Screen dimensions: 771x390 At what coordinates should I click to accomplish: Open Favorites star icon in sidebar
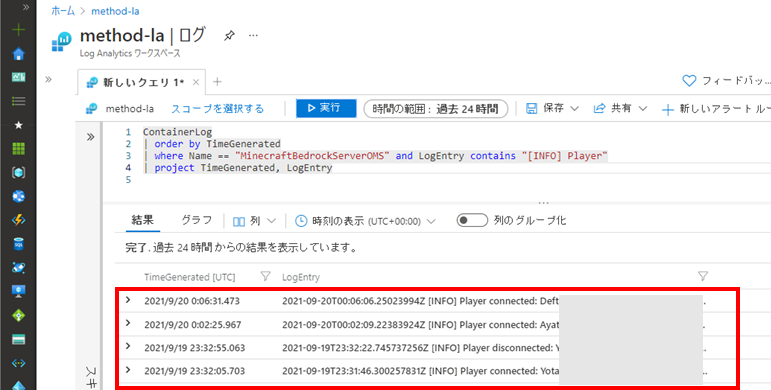18,125
